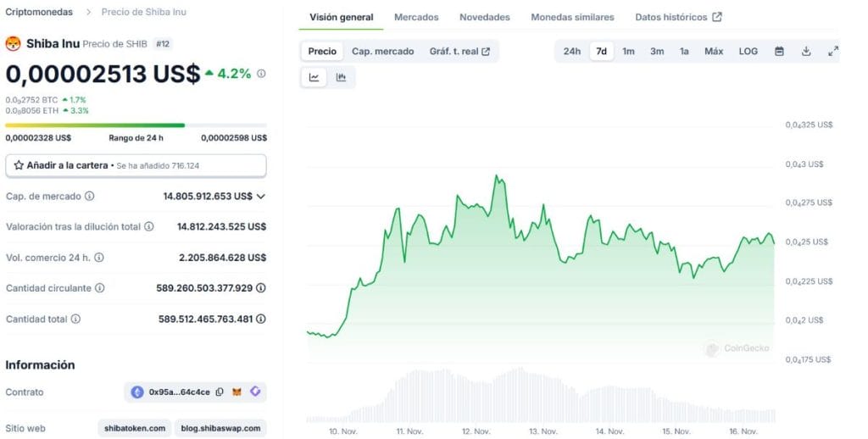Click the Shiba Inu coin logo

(x=13, y=43)
